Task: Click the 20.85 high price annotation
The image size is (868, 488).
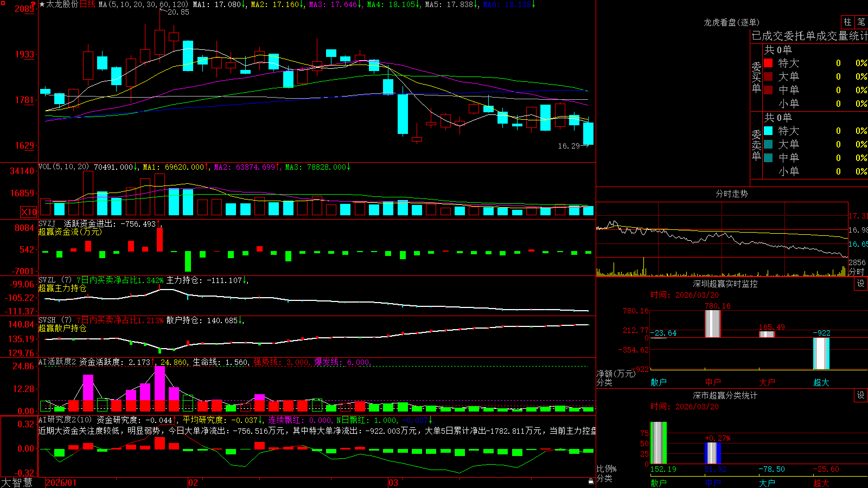Action: 178,12
